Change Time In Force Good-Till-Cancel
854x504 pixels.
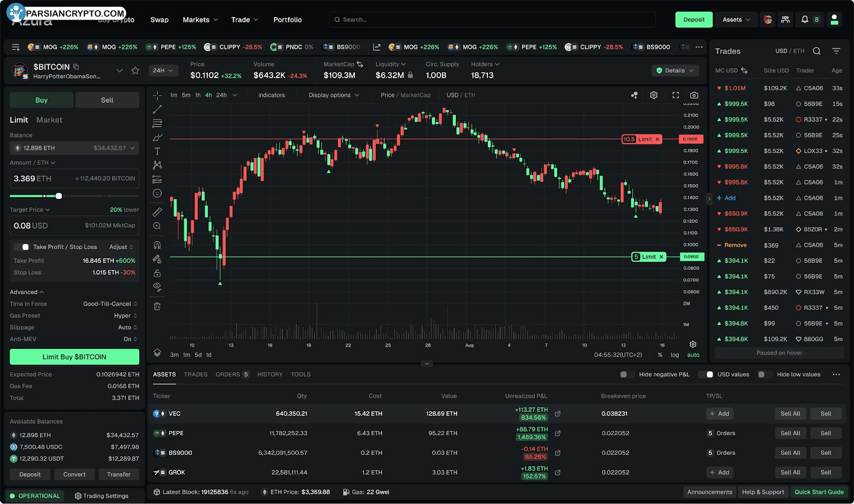[110, 304]
